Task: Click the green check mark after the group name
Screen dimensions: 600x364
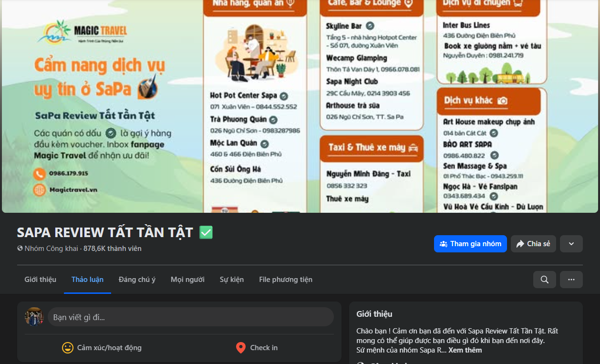Action: (x=206, y=232)
